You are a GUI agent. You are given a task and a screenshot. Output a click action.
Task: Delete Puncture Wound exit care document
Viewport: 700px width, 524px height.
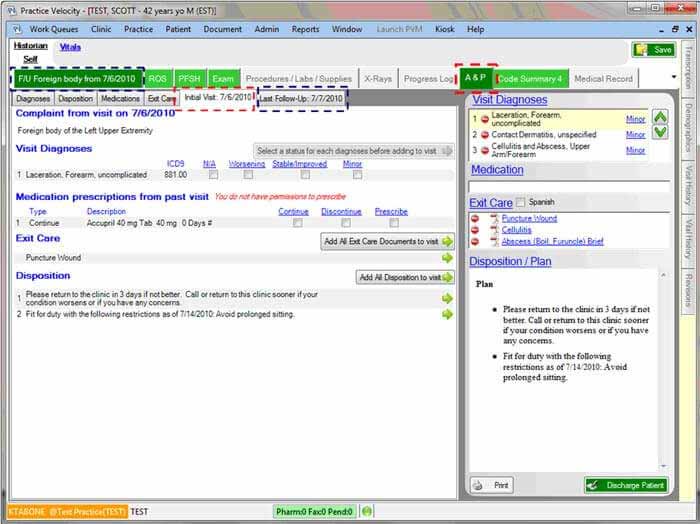[x=476, y=218]
